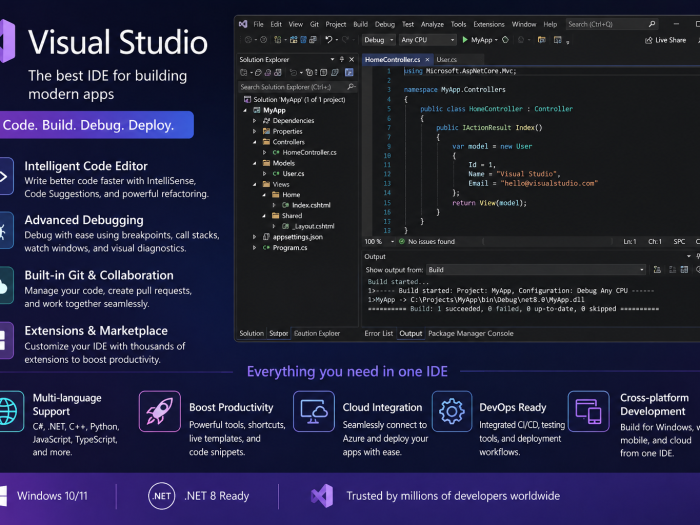Click the Navigate Backward toolbar icon
This screenshot has height=525, width=700.
(x=248, y=40)
